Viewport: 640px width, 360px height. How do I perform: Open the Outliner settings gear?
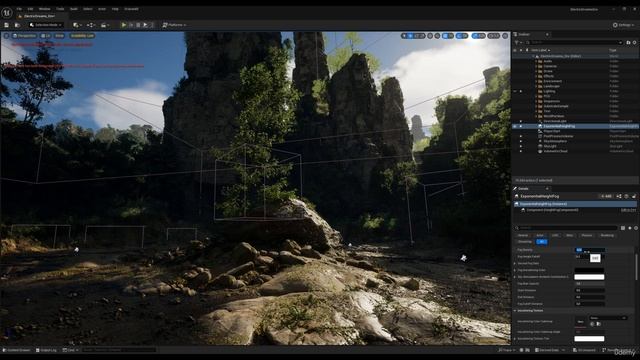click(635, 42)
